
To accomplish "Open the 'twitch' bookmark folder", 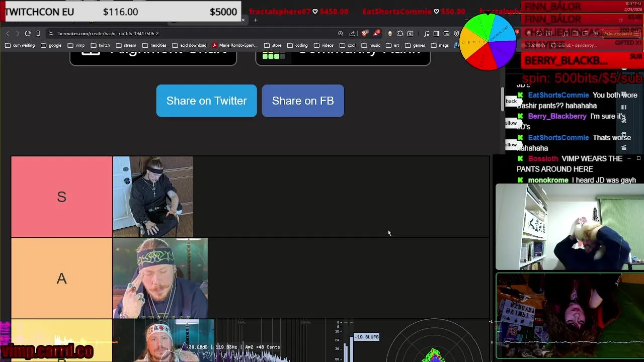I will point(100,45).
